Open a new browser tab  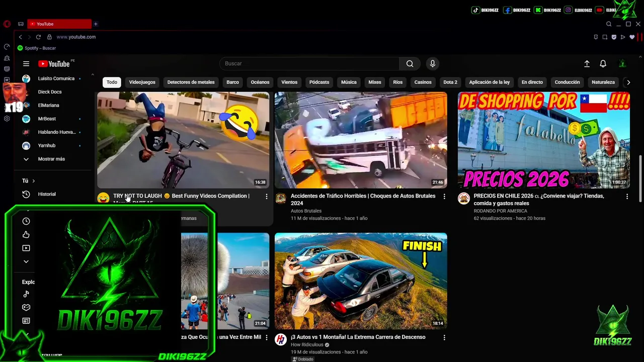[96, 24]
